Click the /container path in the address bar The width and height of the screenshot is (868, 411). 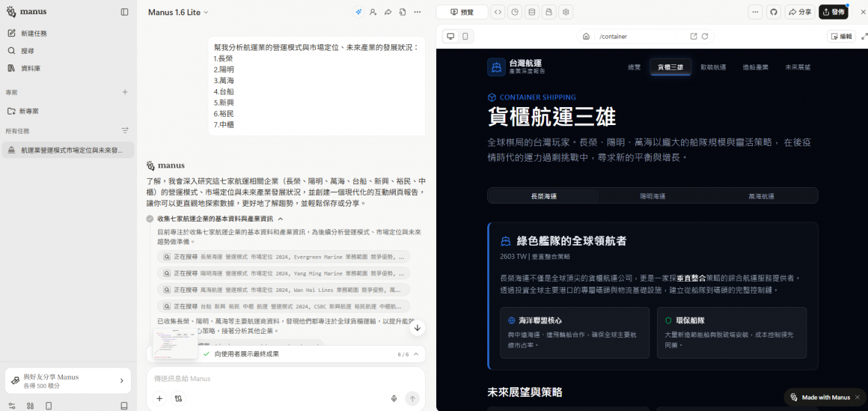(x=614, y=37)
